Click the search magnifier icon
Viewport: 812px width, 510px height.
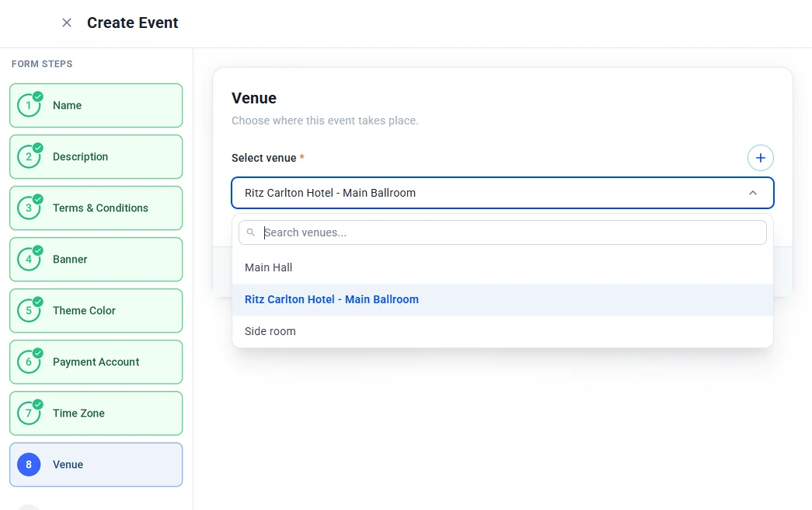tap(251, 232)
